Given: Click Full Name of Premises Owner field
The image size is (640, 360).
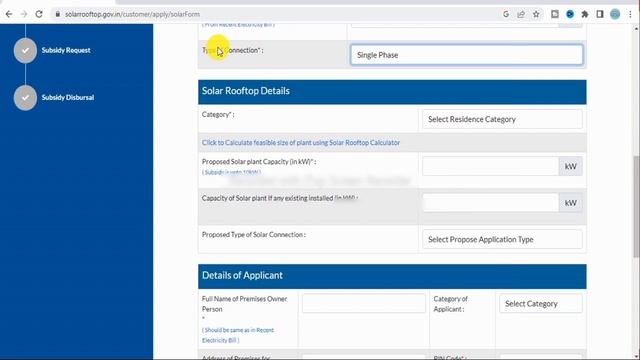Looking at the screenshot, I should (x=363, y=303).
